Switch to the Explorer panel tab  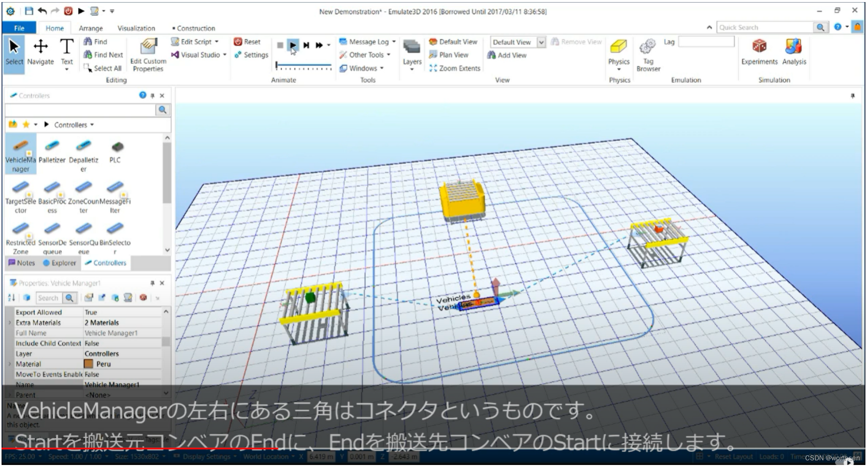tap(59, 263)
